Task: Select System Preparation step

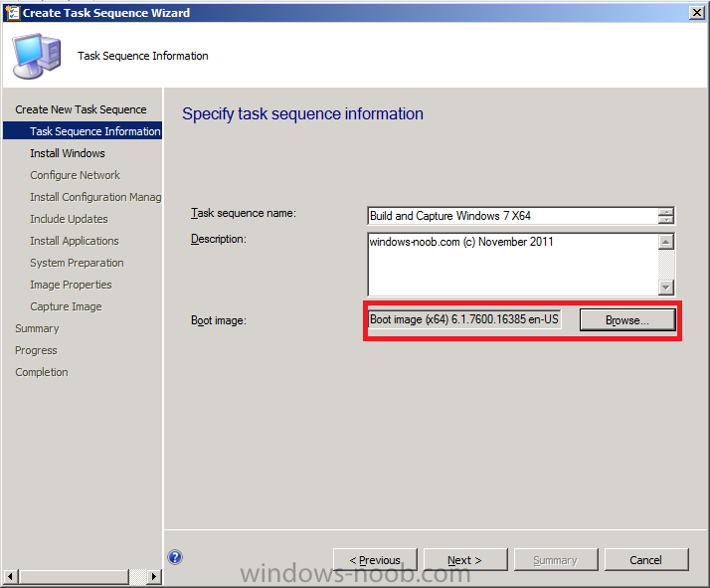Action: 77,263
